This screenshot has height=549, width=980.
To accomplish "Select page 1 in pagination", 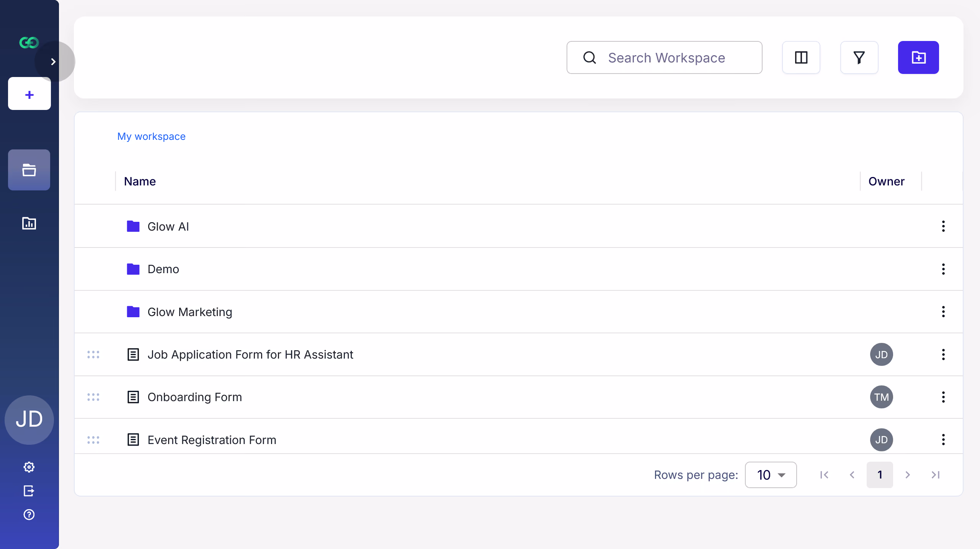I will pyautogui.click(x=880, y=475).
